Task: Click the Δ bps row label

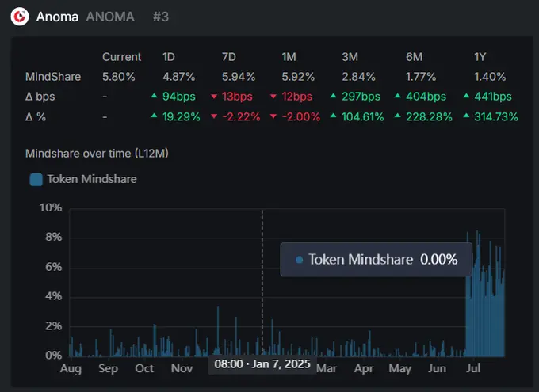Action: (40, 97)
